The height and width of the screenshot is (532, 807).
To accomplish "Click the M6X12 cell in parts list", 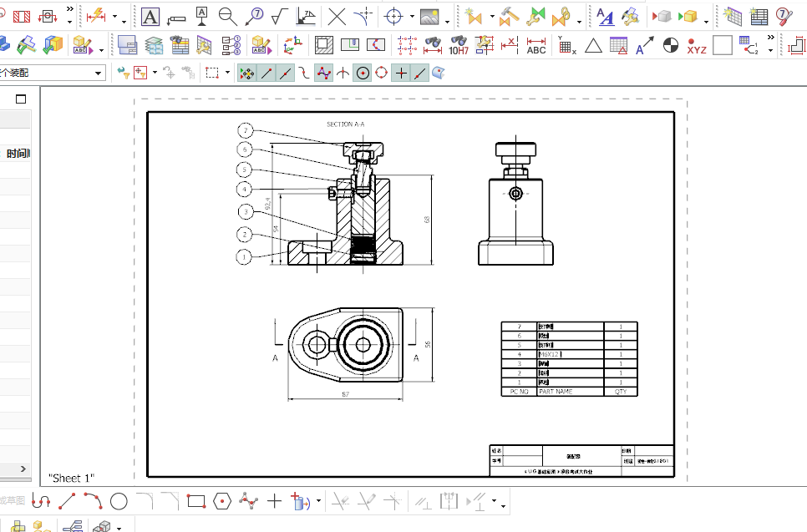I will 571,354.
